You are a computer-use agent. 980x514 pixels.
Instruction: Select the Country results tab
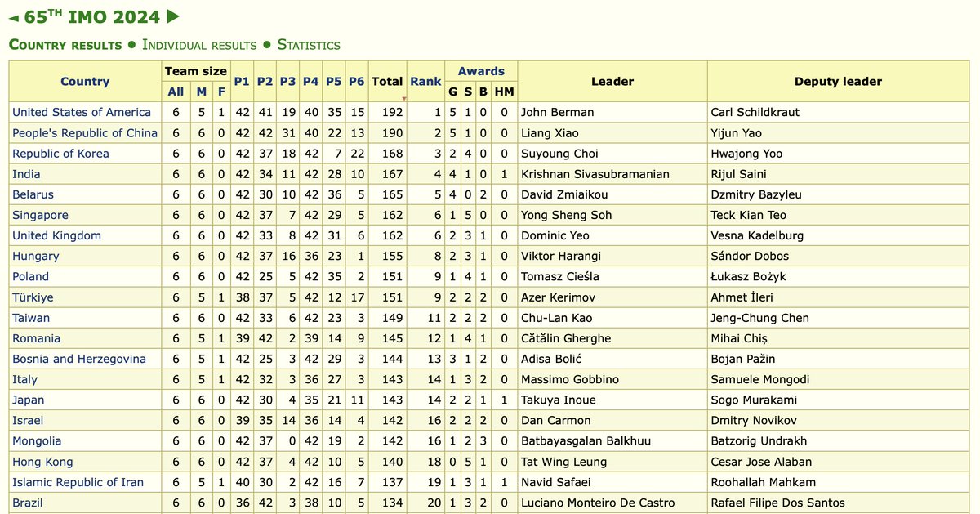(x=65, y=45)
